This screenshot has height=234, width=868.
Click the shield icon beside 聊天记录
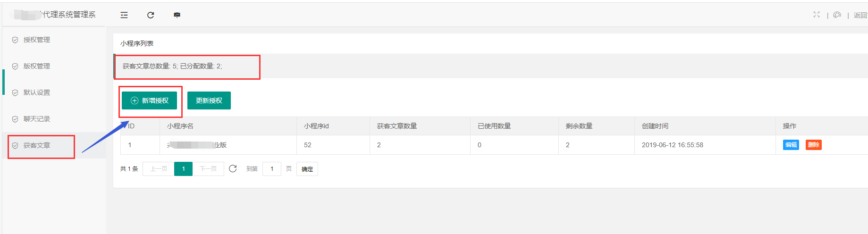coord(15,119)
